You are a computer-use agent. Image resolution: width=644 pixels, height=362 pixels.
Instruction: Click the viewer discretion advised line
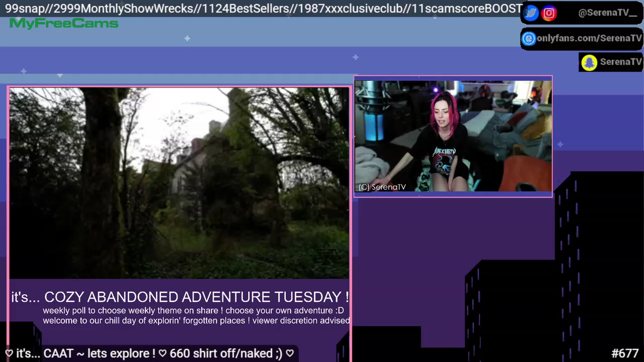[196, 320]
